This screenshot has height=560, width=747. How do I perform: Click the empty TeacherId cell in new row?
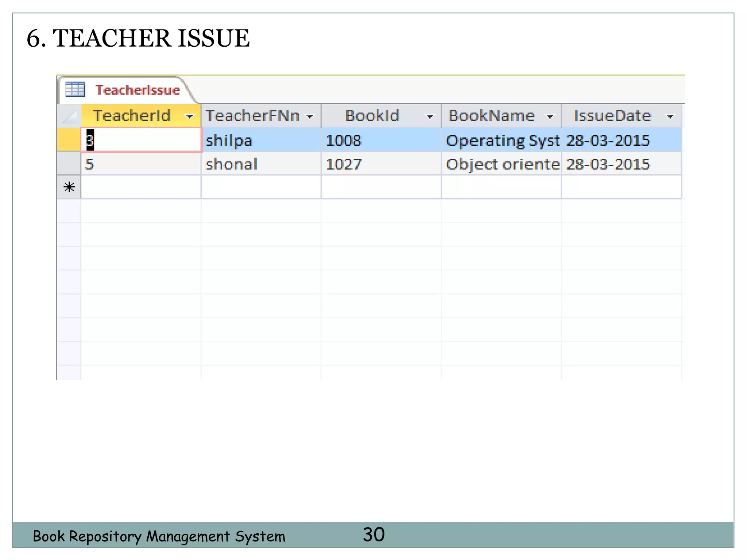[x=141, y=187]
